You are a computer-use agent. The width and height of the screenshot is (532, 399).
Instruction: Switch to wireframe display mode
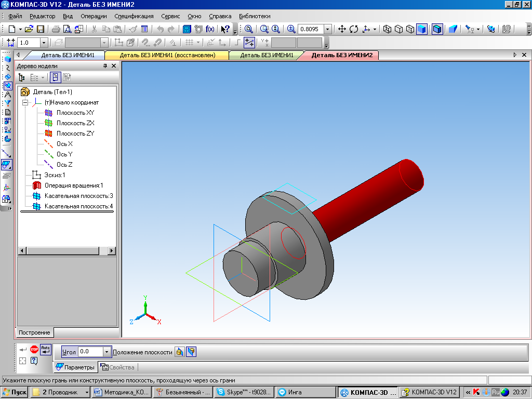click(387, 29)
